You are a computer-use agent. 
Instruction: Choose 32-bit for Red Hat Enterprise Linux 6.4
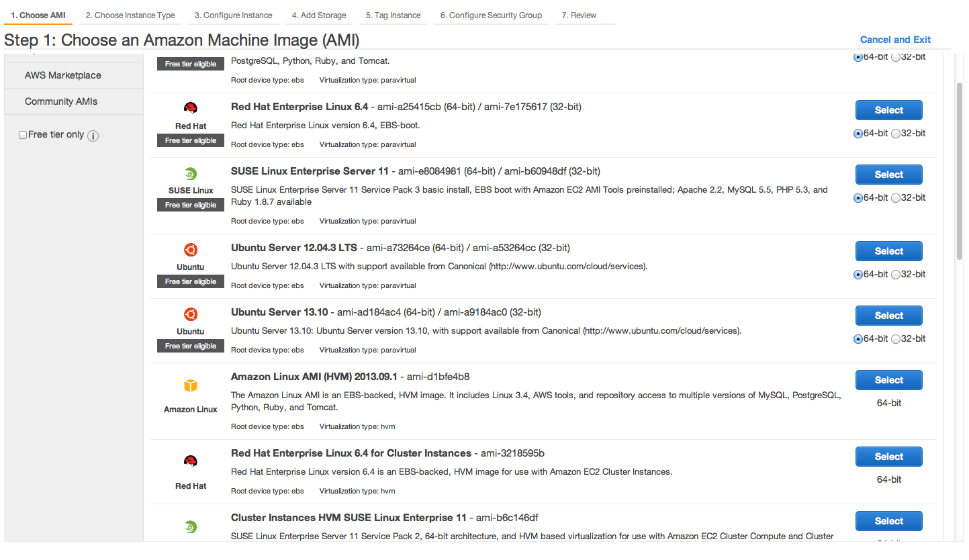pos(895,134)
